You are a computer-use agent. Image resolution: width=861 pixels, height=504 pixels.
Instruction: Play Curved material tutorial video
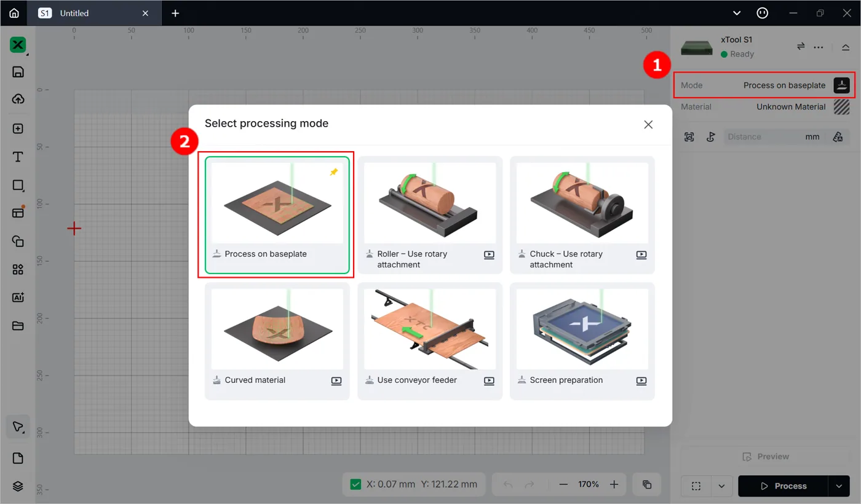coord(336,380)
